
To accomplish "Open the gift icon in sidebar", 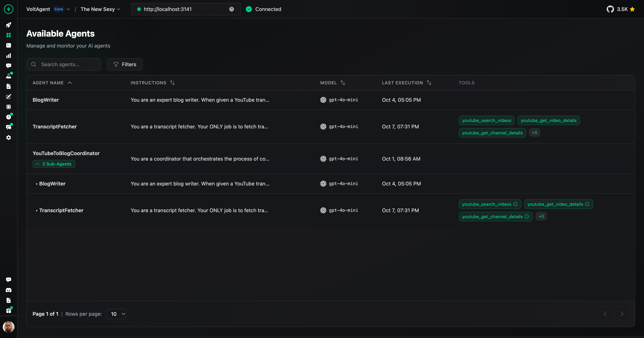I will (x=8, y=311).
